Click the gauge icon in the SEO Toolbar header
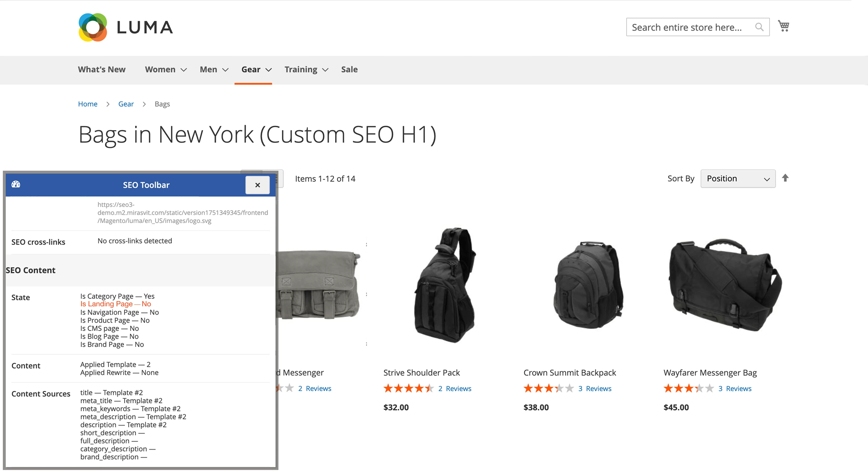 pos(15,184)
